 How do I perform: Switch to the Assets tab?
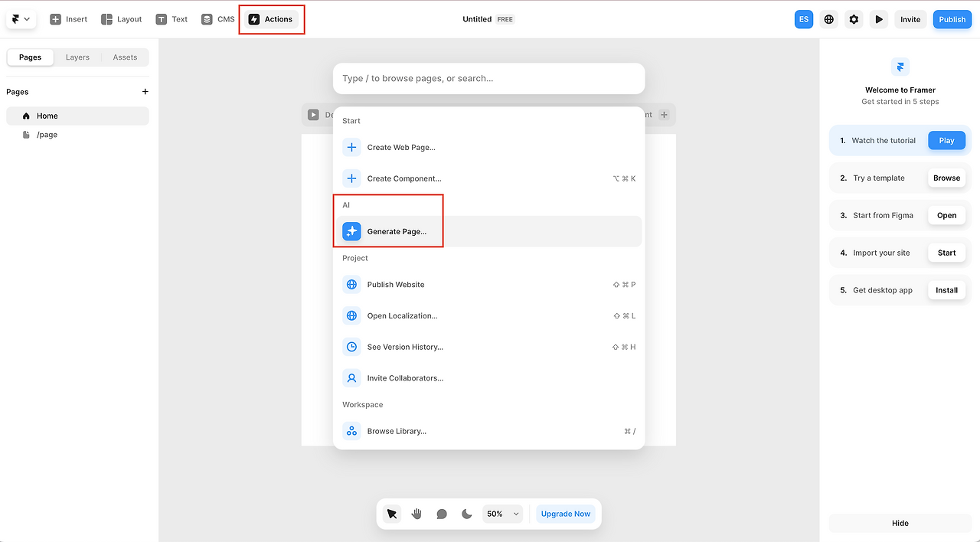125,57
